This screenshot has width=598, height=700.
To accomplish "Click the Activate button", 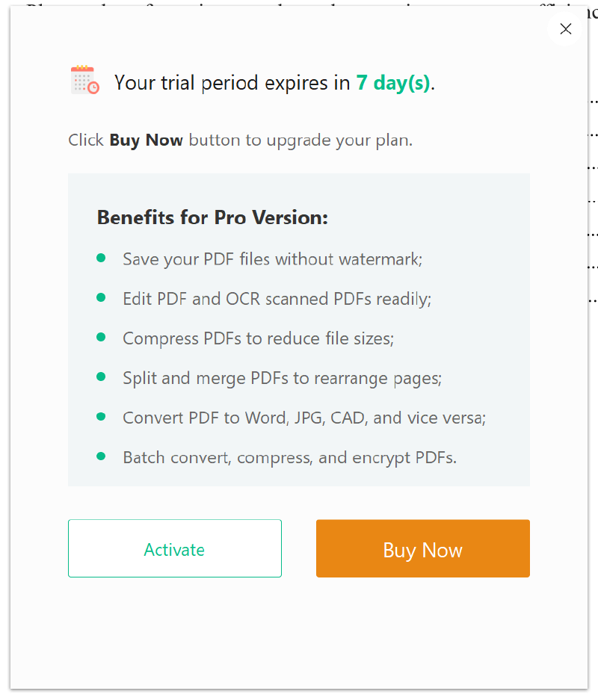I will click(x=174, y=549).
